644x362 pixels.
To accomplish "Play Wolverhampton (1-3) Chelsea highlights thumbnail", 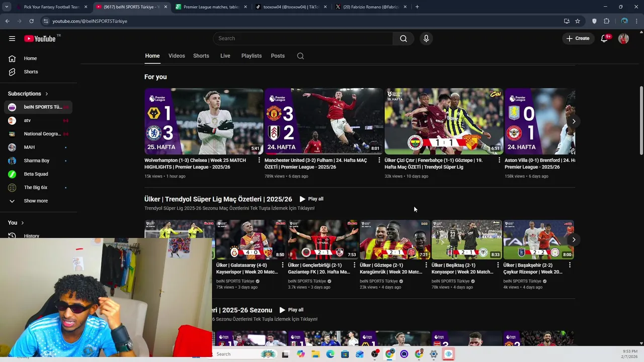I will [204, 121].
